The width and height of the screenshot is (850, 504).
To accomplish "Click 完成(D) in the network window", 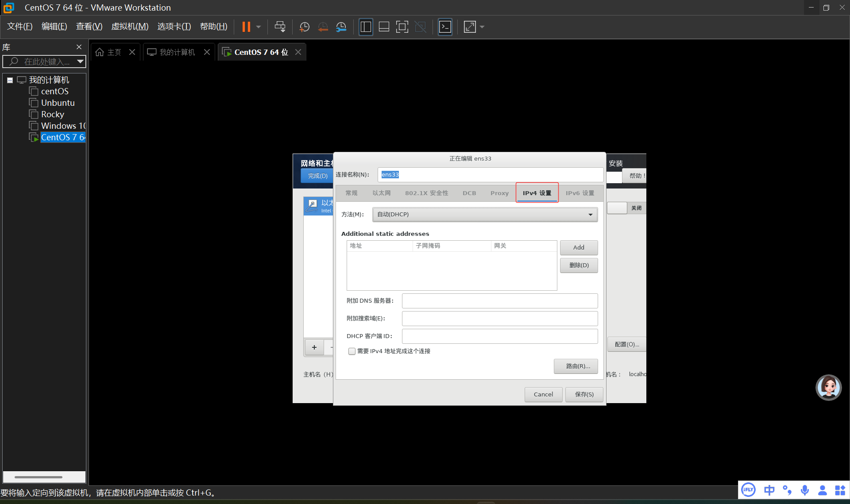I will coord(317,176).
